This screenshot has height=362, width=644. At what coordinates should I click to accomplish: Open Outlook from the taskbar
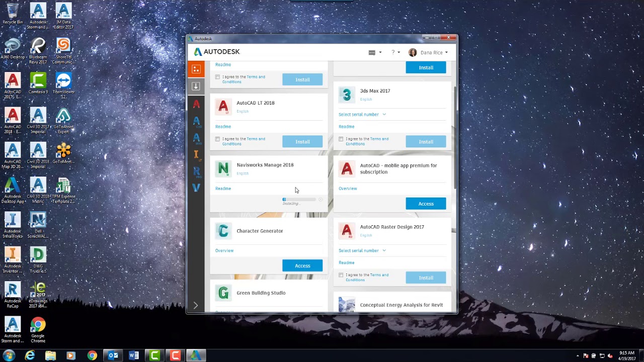coord(113,355)
